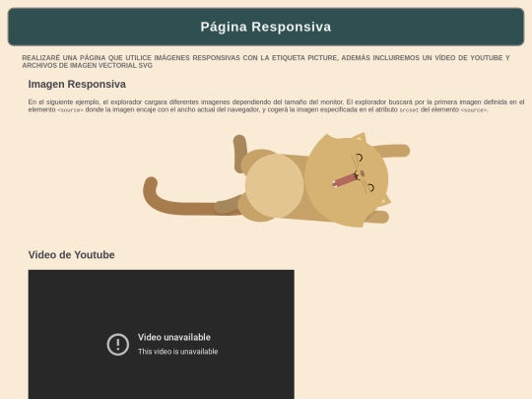Click the 'Video unavailable' message text
This screenshot has height=399, width=532.
(x=174, y=337)
